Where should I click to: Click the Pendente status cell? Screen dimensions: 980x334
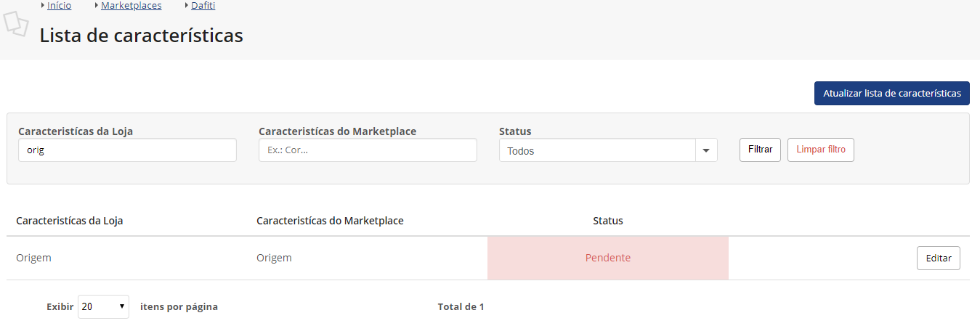point(607,258)
